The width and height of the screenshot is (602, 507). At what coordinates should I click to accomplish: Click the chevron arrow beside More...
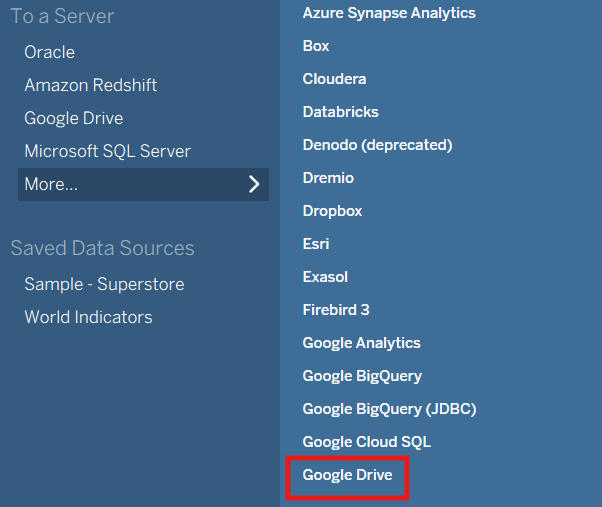click(x=254, y=184)
